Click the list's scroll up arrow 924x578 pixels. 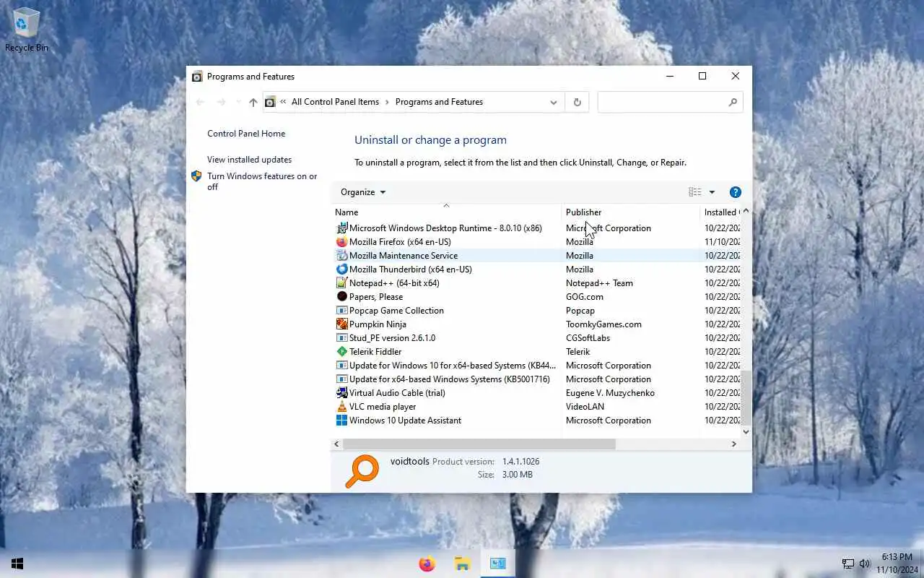(746, 211)
